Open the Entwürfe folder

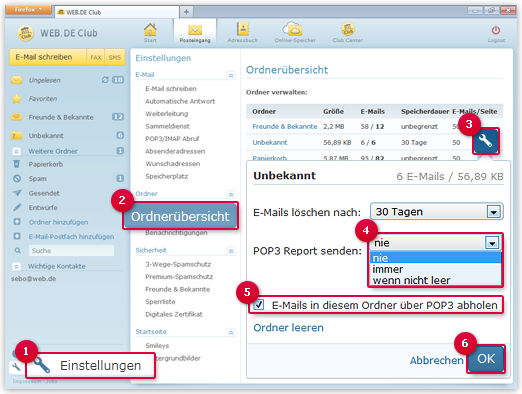coord(43,207)
